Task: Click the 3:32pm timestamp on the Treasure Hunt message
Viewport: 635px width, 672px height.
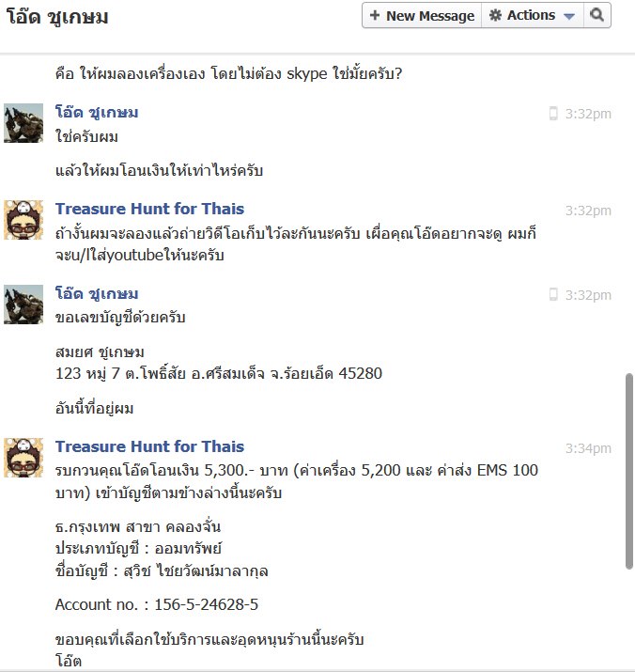Action: click(x=588, y=211)
